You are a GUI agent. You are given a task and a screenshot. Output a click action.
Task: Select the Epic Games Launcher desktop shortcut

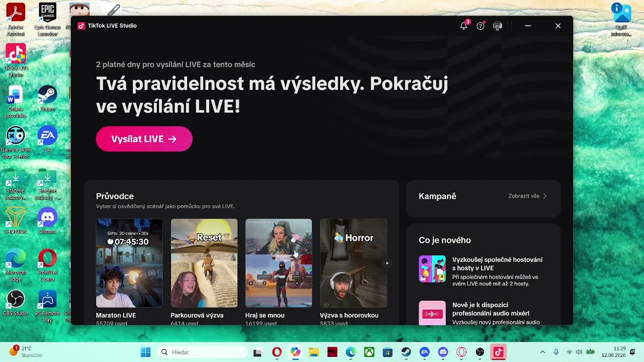pos(47,20)
